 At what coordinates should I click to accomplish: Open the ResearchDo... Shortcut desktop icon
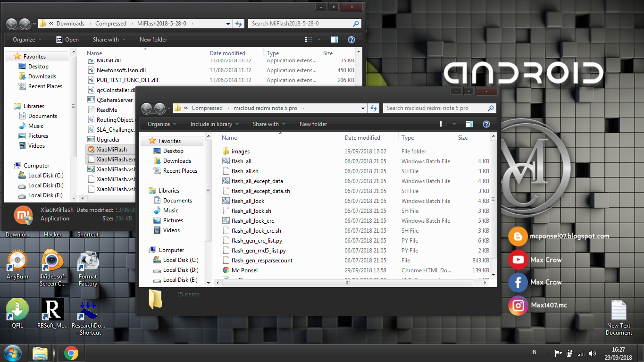click(x=88, y=317)
